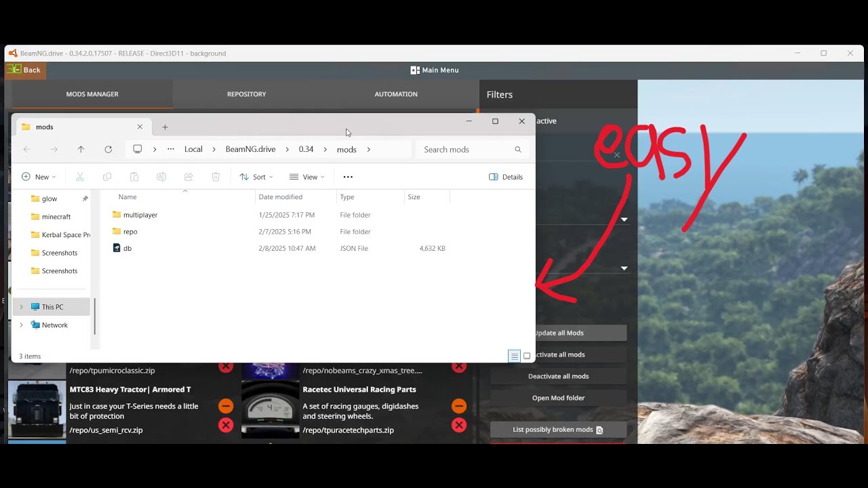Click the Cut scissors icon
This screenshot has width=868, height=488.
[80, 177]
